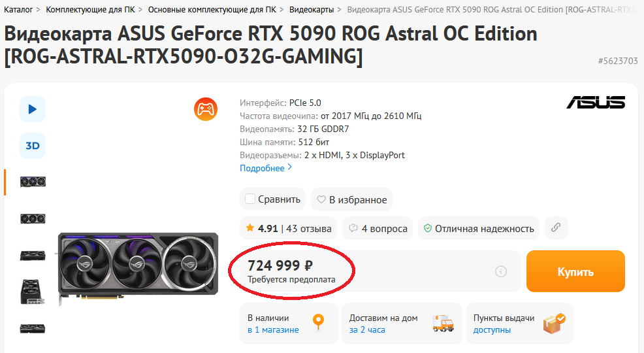Select second graphics card thumbnail

click(33, 218)
